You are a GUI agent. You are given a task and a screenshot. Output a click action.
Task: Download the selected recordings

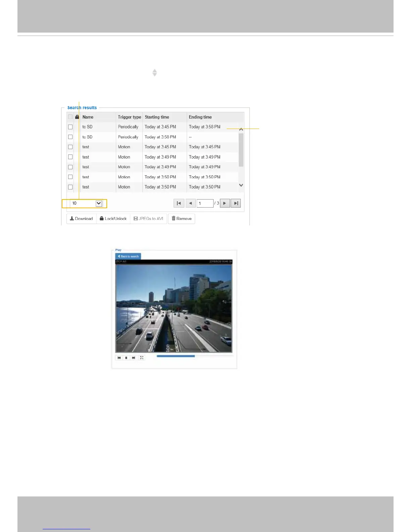pos(82,219)
